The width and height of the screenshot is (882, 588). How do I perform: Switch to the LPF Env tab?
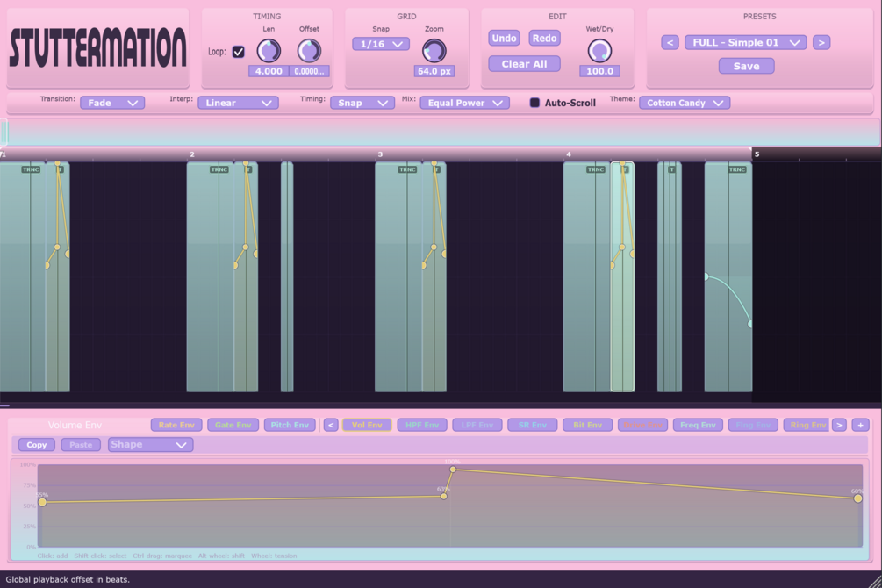[477, 426]
